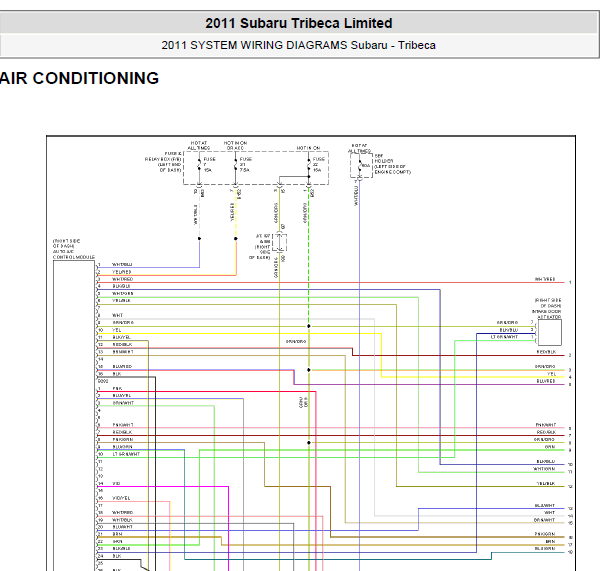Click the 'YEL' label at control module pin 10
600x571 pixels.
[x=117, y=330]
